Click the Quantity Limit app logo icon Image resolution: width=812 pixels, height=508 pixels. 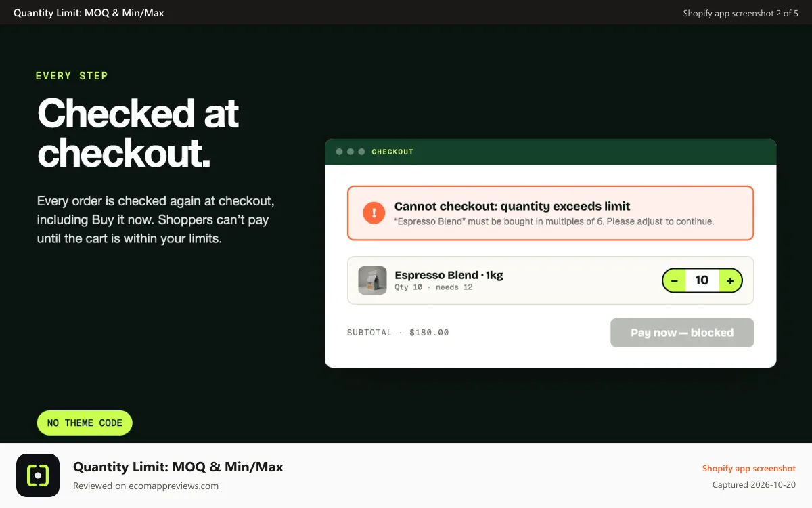38,475
